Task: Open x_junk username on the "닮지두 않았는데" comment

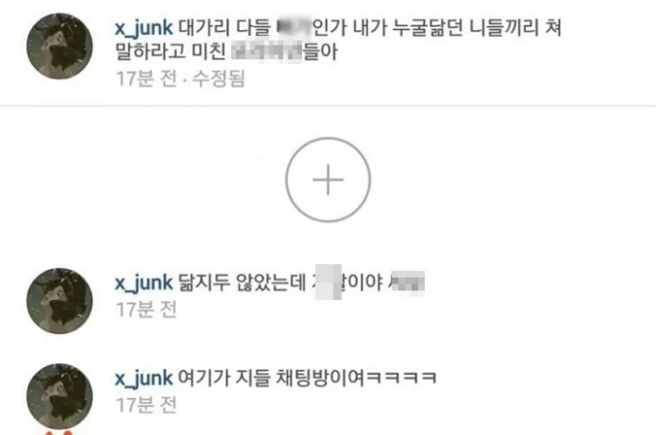Action: point(144,283)
